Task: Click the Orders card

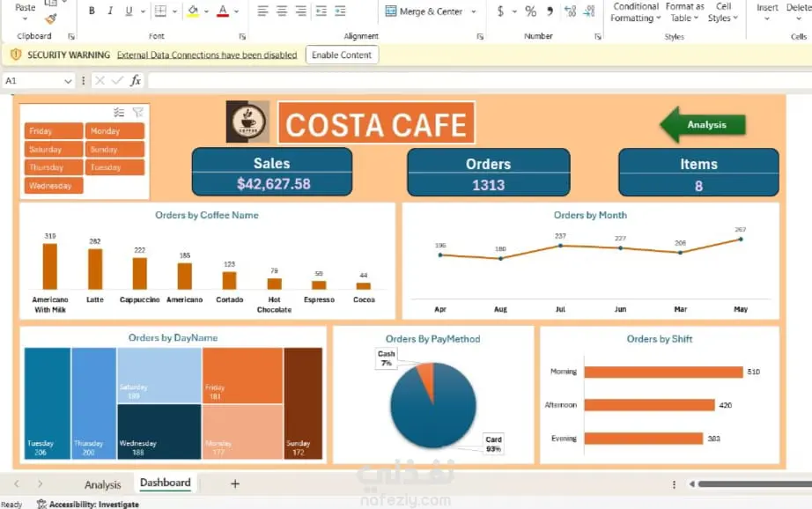Action: pyautogui.click(x=488, y=173)
